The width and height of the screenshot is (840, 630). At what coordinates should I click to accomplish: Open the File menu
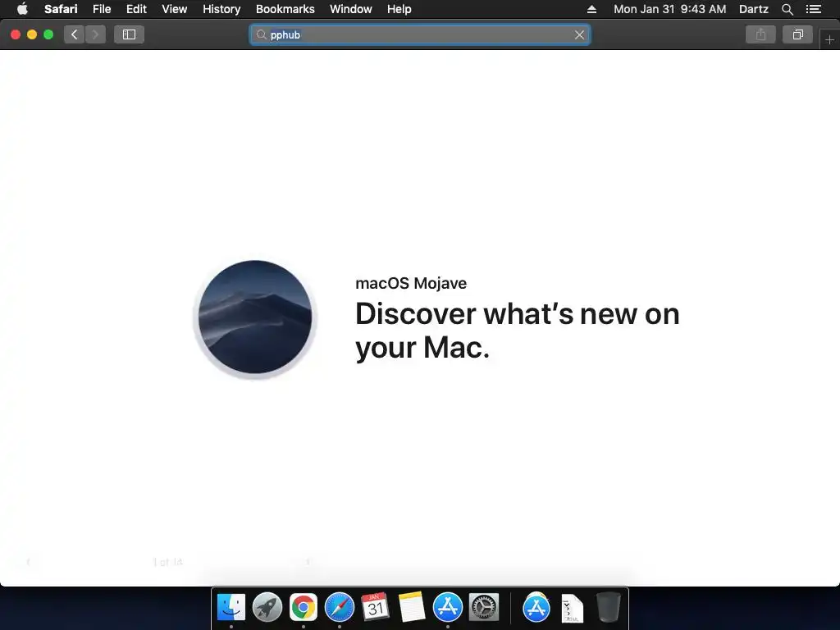tap(102, 9)
